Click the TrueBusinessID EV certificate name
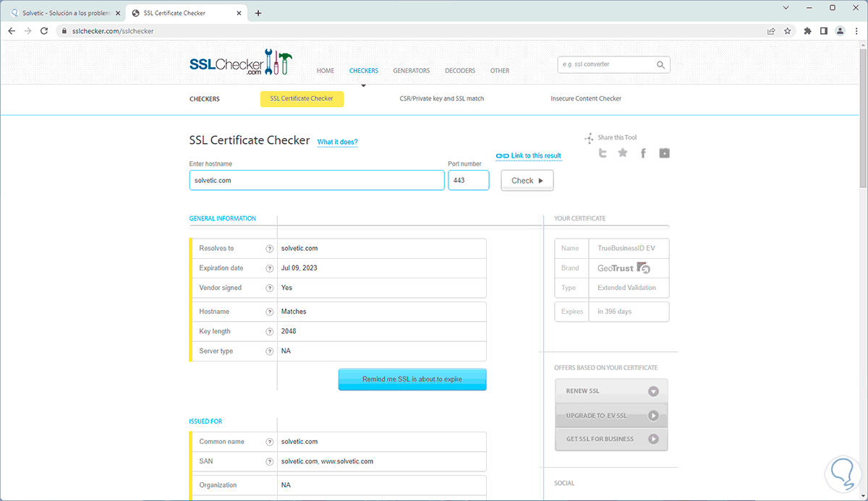Screen dimensions: 868x501 pos(626,248)
